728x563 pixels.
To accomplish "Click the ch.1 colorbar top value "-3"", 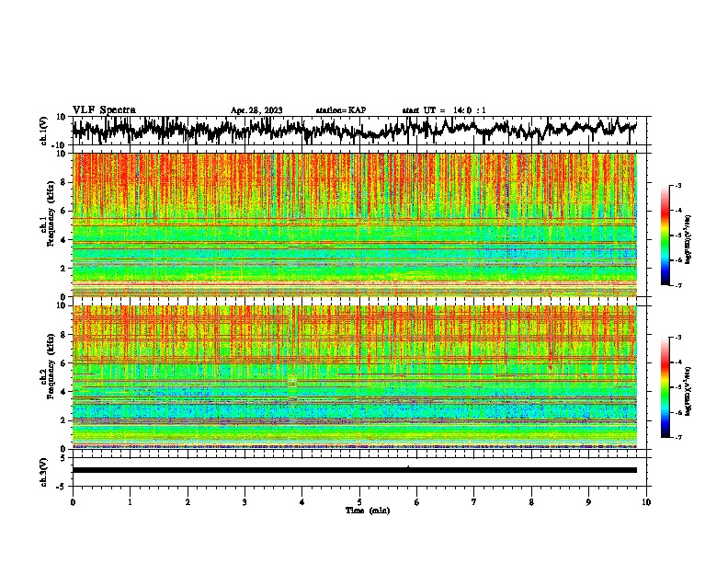I will pyautogui.click(x=678, y=185).
